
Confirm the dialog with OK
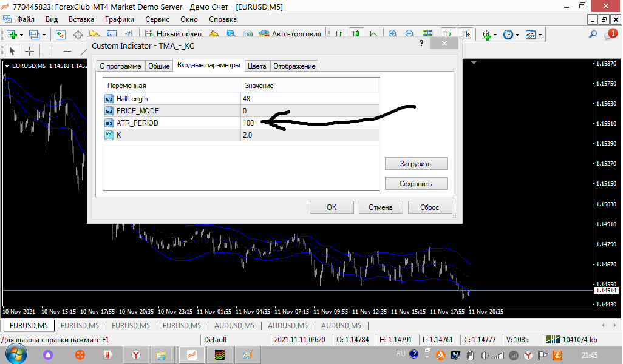[332, 207]
